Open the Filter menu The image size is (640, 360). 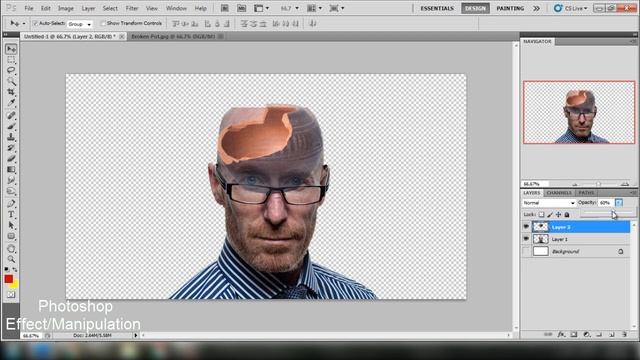131,8
